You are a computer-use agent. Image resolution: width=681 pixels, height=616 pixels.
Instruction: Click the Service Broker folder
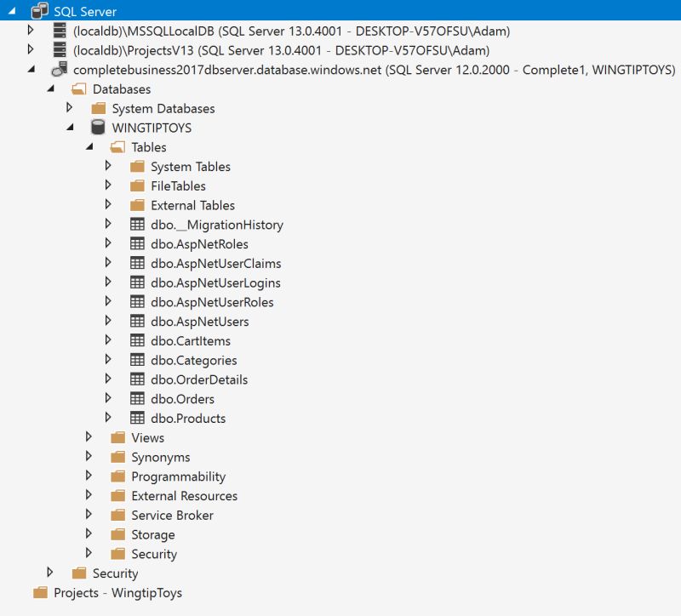(x=120, y=515)
